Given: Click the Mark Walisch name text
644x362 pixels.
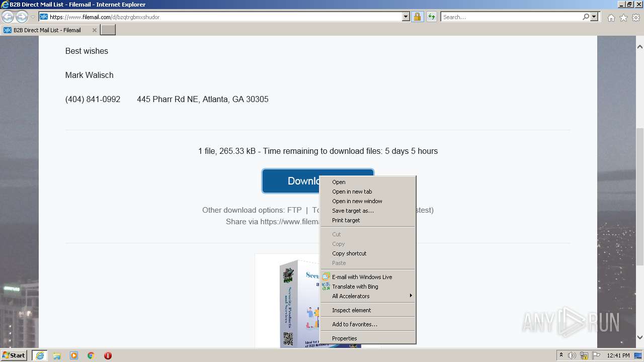Looking at the screenshot, I should 89,75.
